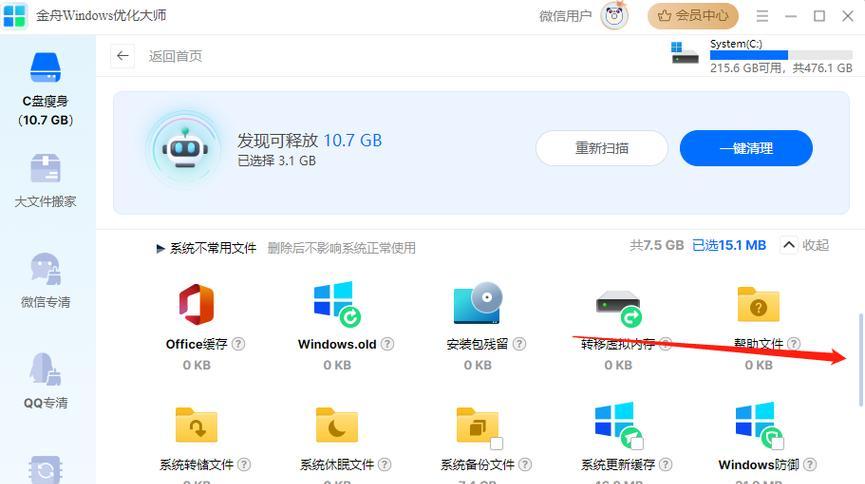865x484 pixels.
Task: Check the Windows防御 checkbox
Action: coord(778,443)
